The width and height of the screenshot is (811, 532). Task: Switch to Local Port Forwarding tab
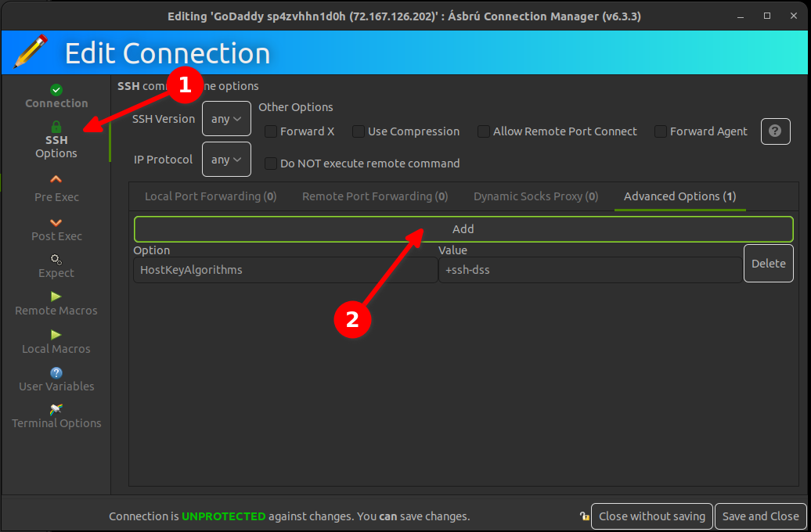click(211, 196)
